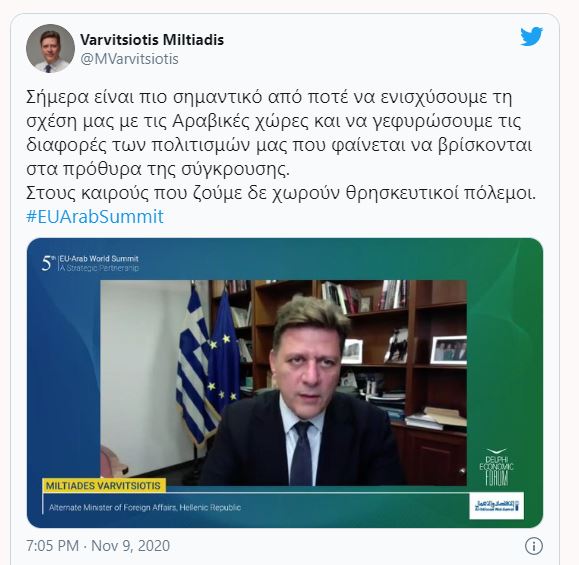Click the 5th EU-Arab World Summit logo
This screenshot has width=579, height=565.
pos(90,263)
